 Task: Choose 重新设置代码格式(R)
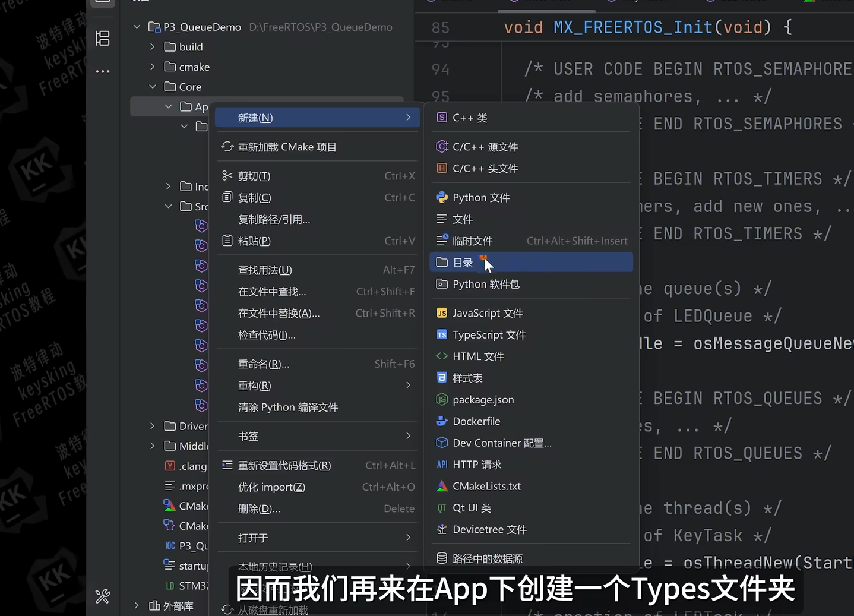click(317, 465)
